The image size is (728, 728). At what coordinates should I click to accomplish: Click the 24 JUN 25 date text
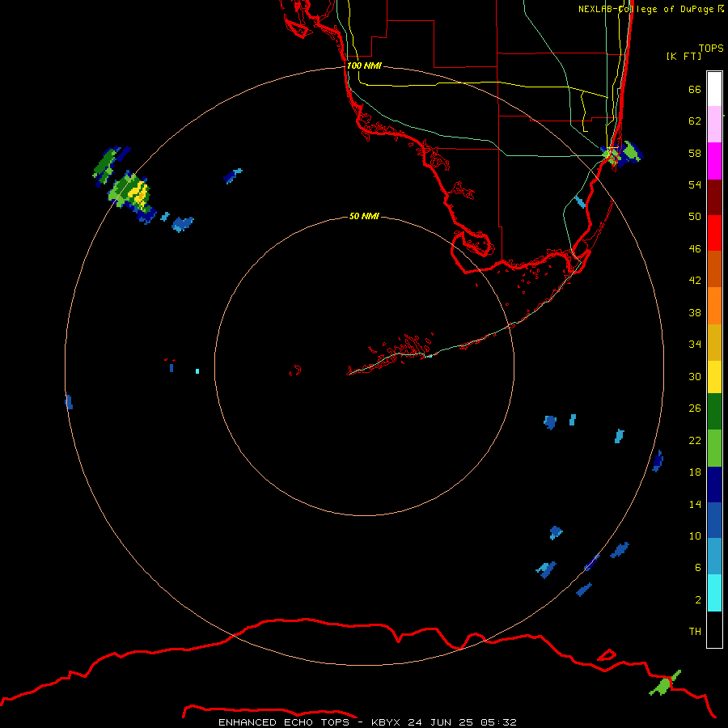click(x=440, y=722)
